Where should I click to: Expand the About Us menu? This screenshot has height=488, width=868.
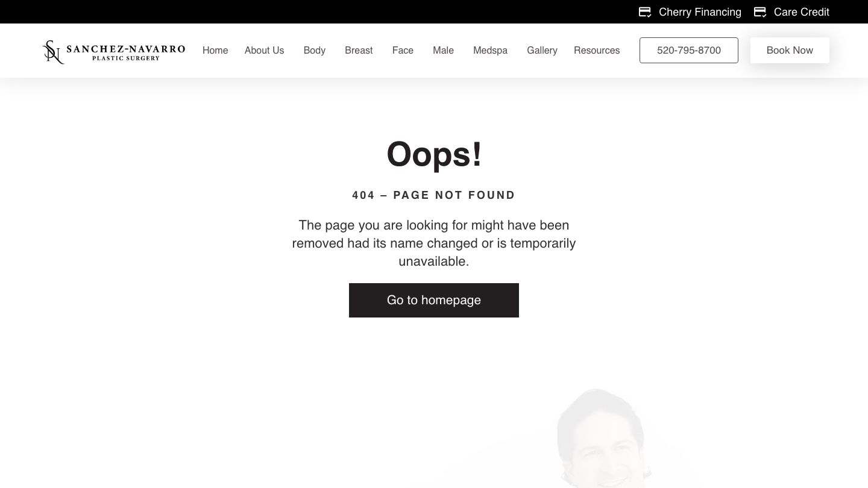click(264, 51)
